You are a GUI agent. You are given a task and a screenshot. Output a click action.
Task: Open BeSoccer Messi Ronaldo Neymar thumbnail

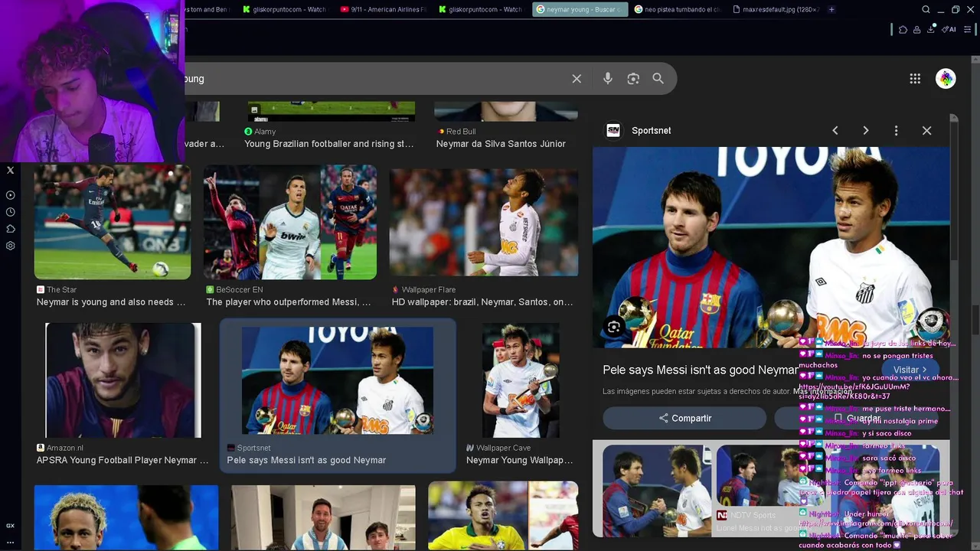pos(290,222)
